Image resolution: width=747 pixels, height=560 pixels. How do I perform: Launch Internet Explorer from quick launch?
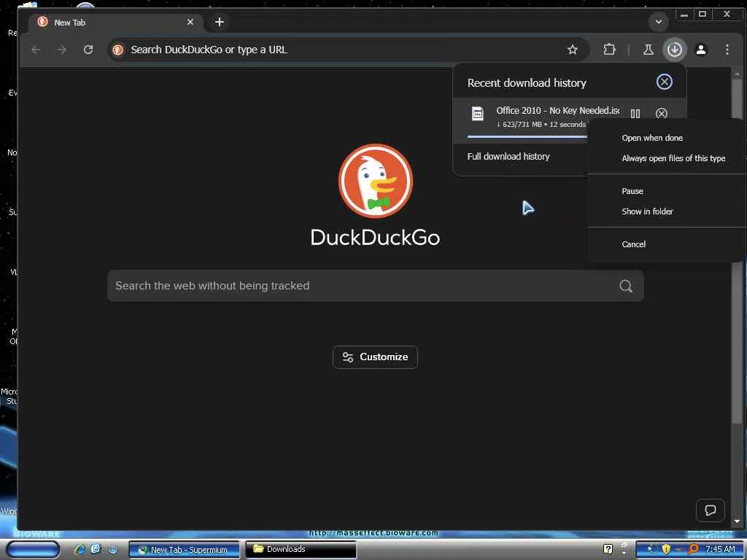tap(80, 549)
